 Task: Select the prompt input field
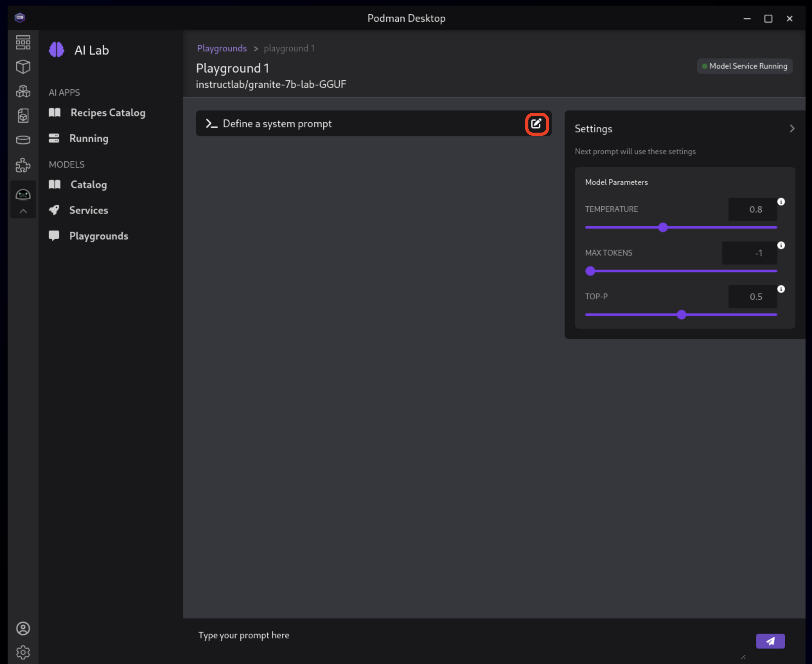(x=468, y=635)
